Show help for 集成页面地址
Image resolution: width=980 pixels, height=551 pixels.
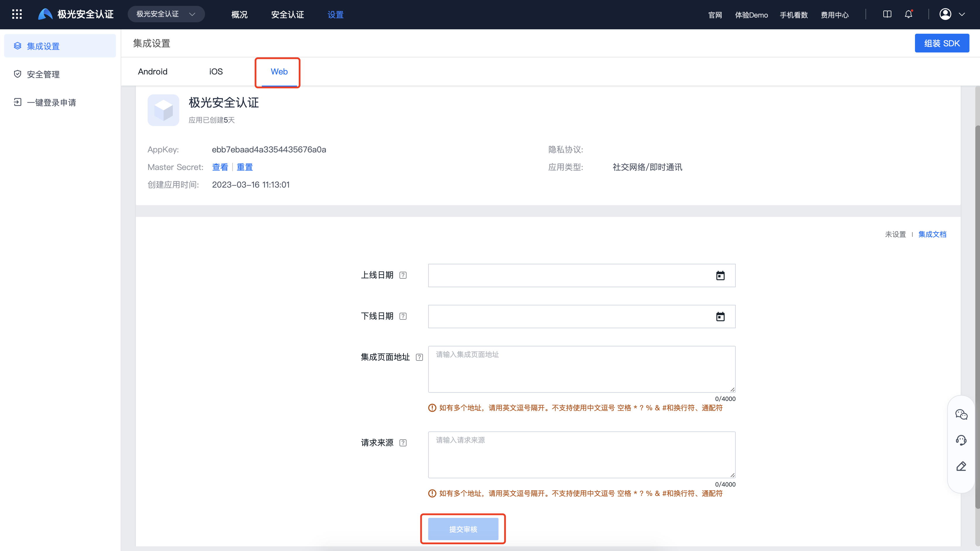click(419, 357)
